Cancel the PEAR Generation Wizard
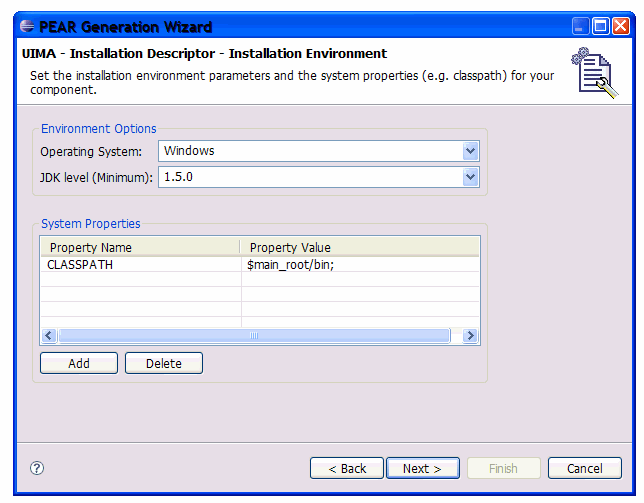 (x=584, y=468)
